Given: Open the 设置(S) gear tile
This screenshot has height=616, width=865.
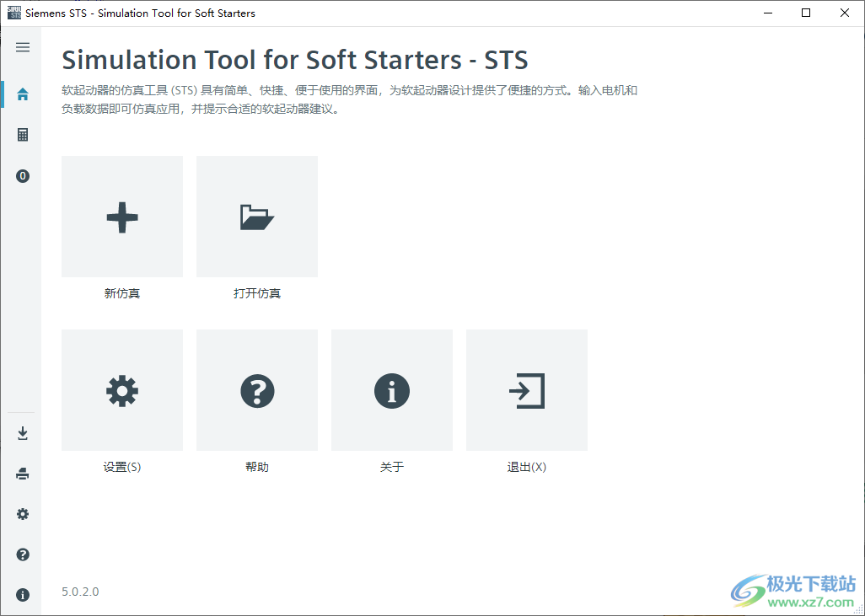Looking at the screenshot, I should coord(122,390).
